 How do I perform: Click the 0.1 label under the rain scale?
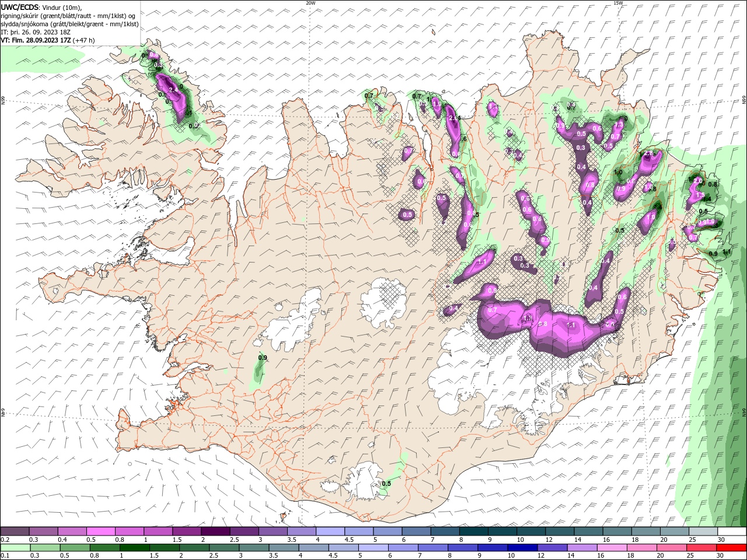4,556
